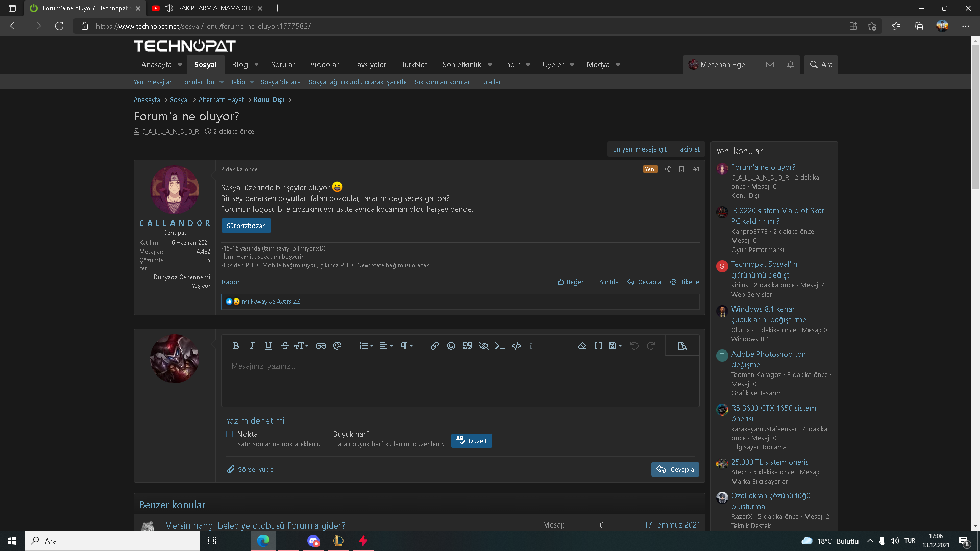Expand the Konuları bul dropdown
This screenshot has height=551, width=980.
(x=222, y=82)
